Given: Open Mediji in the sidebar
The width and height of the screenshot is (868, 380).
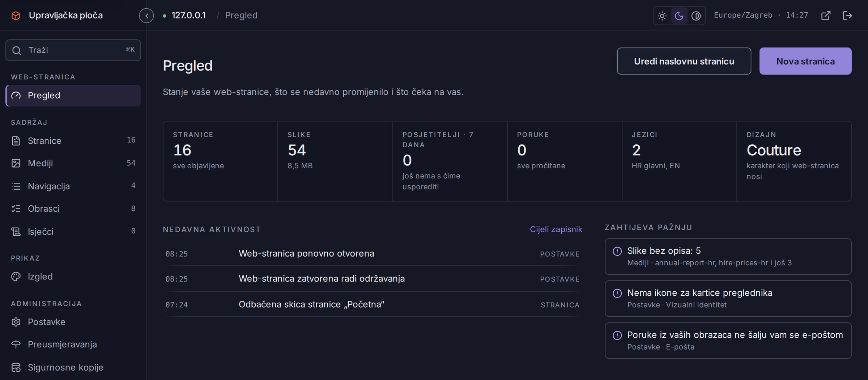Looking at the screenshot, I should 73,163.
